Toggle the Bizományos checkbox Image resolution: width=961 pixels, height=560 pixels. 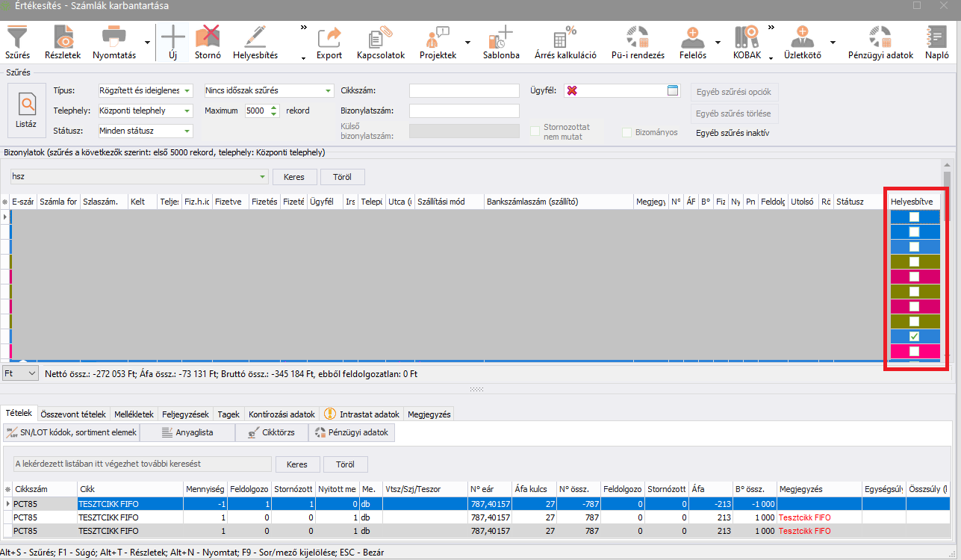click(627, 132)
